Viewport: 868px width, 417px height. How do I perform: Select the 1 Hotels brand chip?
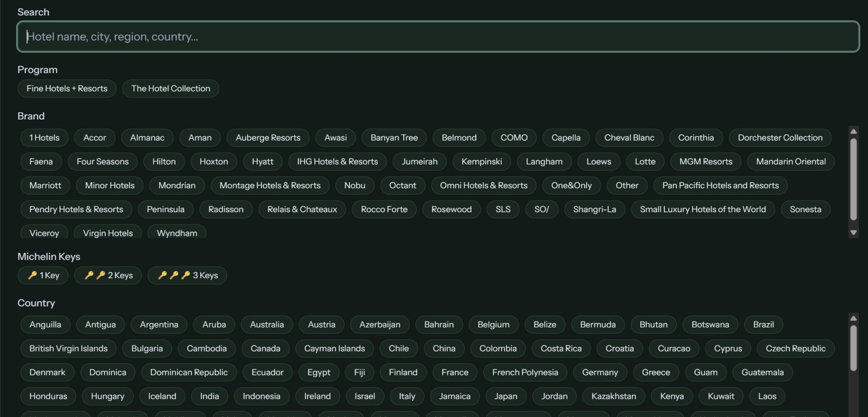pyautogui.click(x=45, y=138)
